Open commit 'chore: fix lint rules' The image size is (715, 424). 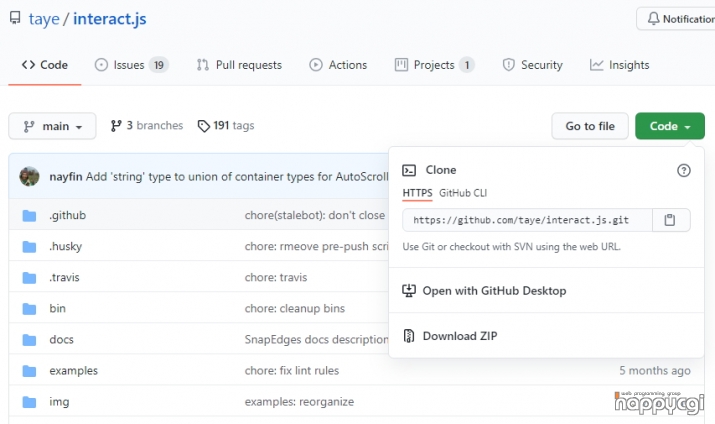click(292, 370)
